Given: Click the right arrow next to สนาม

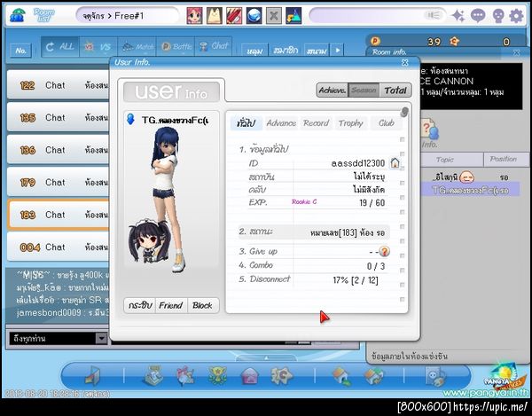Looking at the screenshot, I should 338,51.
